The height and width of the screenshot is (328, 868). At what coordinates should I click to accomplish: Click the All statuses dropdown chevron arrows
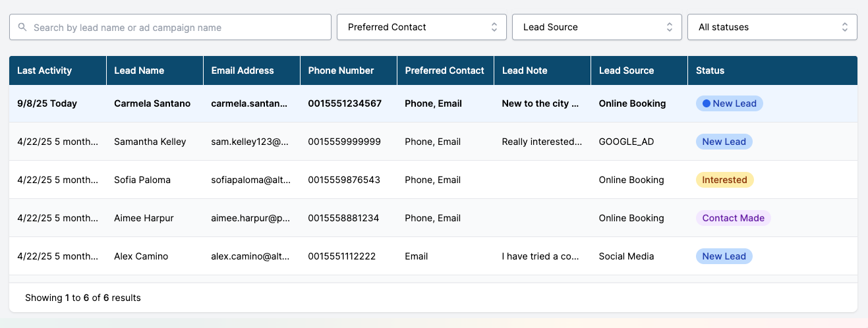pos(845,27)
